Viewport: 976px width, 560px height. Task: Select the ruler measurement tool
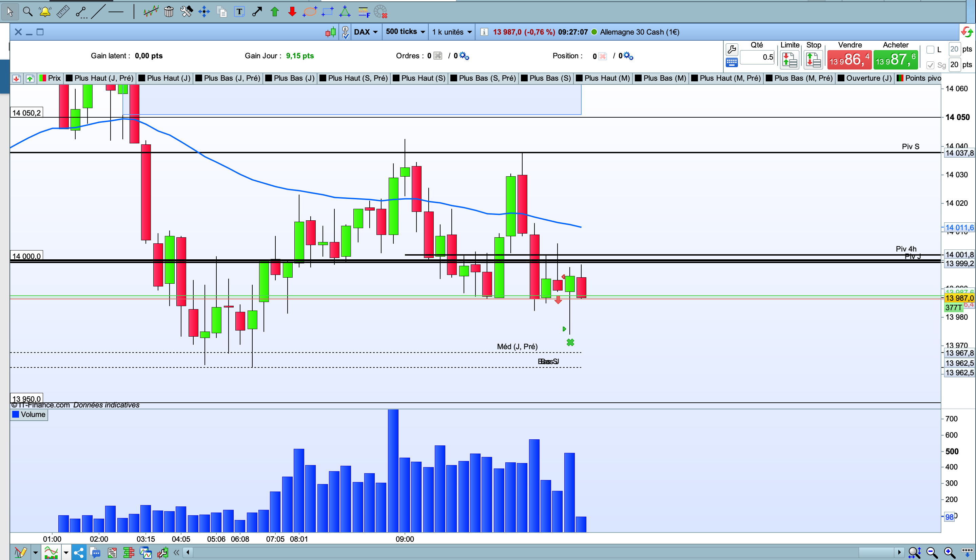tap(63, 12)
